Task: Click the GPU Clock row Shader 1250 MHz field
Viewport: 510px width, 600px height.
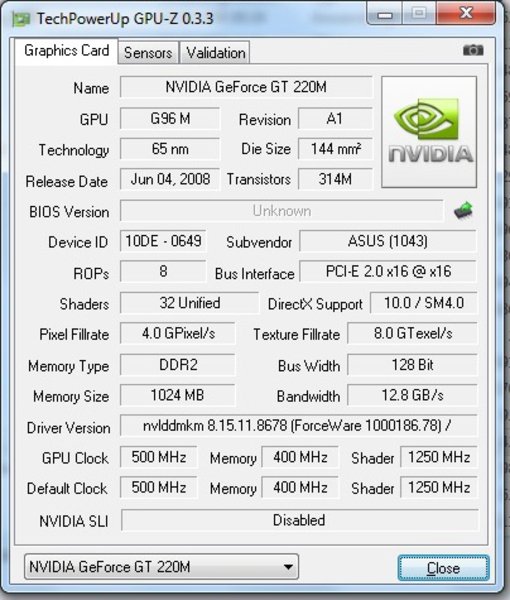Action: pyautogui.click(x=439, y=457)
